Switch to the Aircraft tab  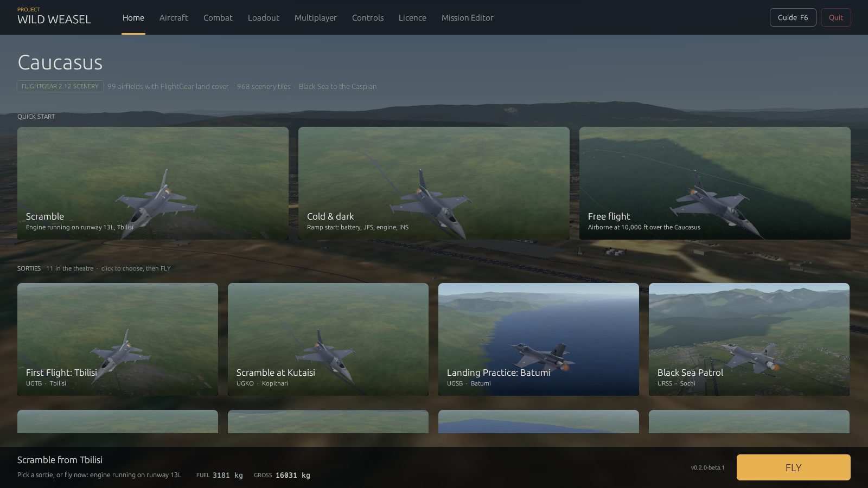click(x=174, y=18)
